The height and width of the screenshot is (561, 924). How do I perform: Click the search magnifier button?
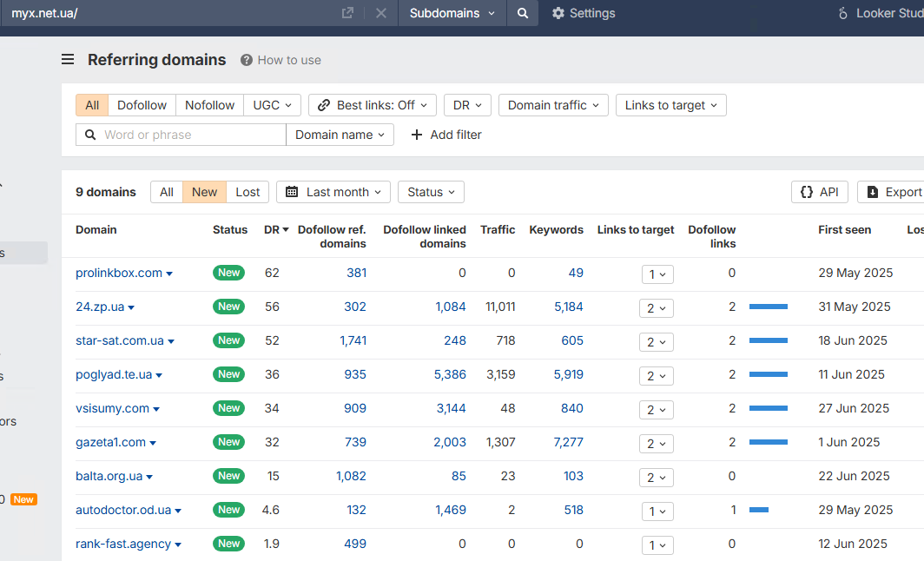(523, 13)
